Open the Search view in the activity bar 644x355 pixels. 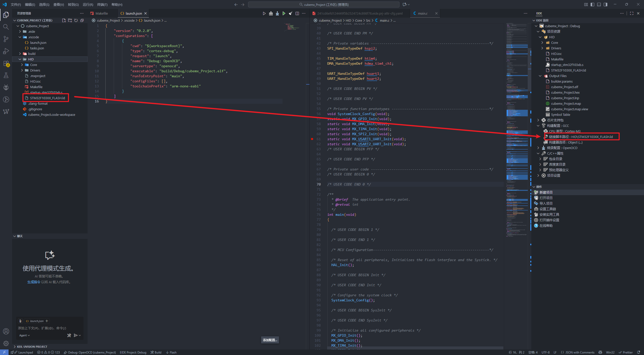(x=6, y=27)
